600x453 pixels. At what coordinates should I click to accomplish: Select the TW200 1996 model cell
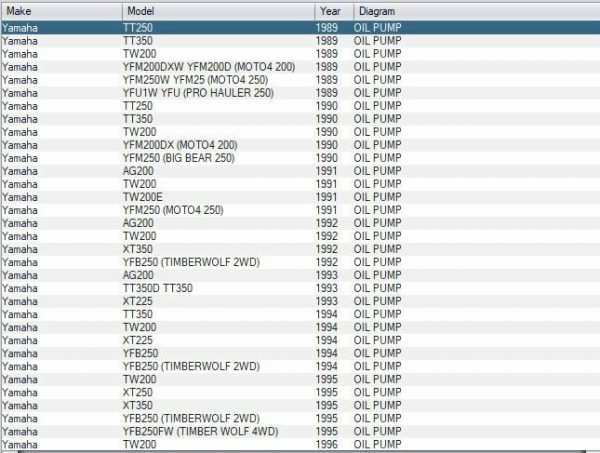pos(140,444)
